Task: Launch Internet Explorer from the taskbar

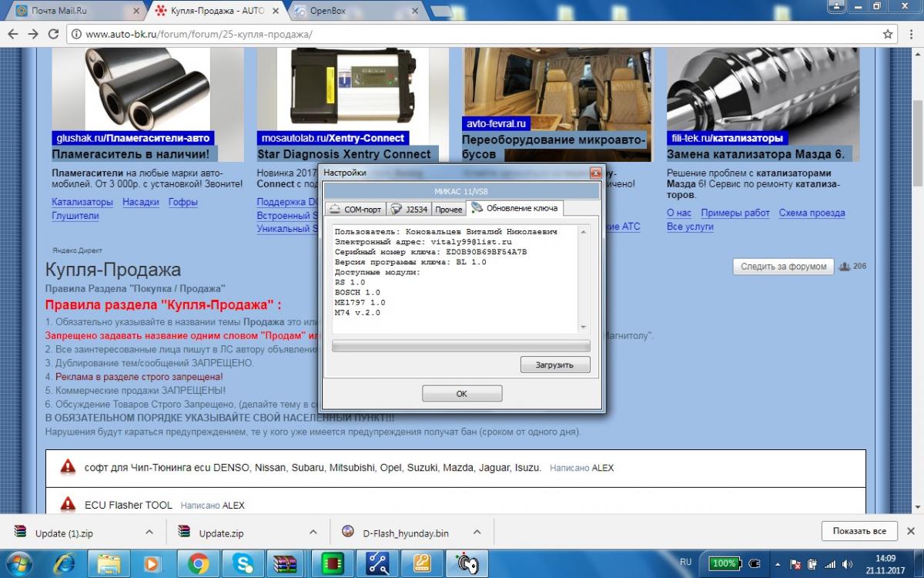Action: tap(65, 563)
